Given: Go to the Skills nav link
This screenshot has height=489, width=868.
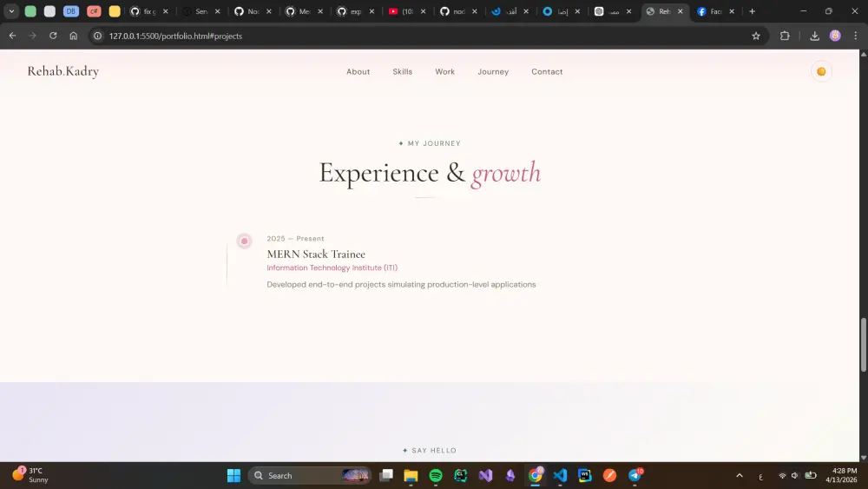Looking at the screenshot, I should pos(403,71).
